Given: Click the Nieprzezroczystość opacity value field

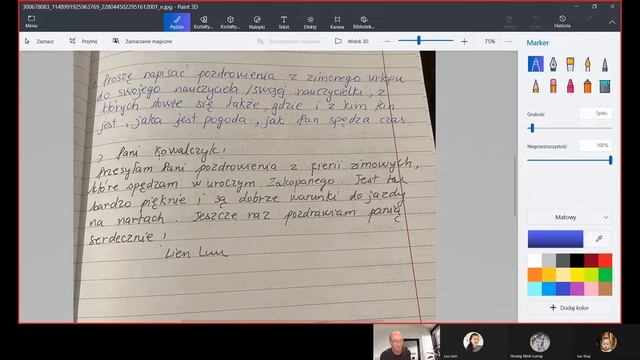Looking at the screenshot, I should [596, 145].
